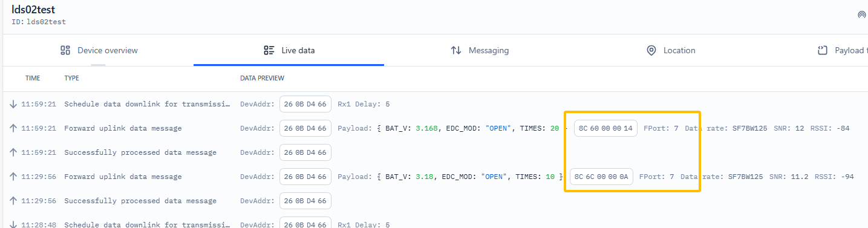Viewport: 868px width, 228px height.
Task: Copy payload bytes 8C 6C 00 00 0A
Action: pos(601,177)
